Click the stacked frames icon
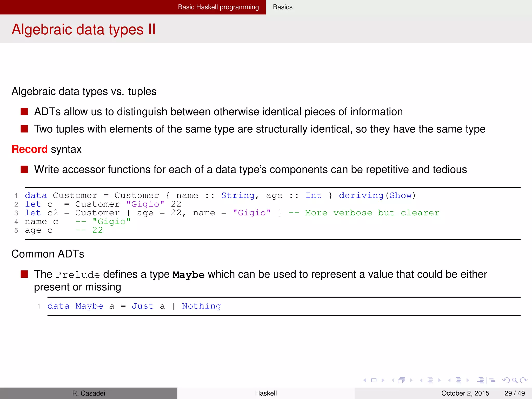The height and width of the screenshot is (399, 532). (x=402, y=380)
